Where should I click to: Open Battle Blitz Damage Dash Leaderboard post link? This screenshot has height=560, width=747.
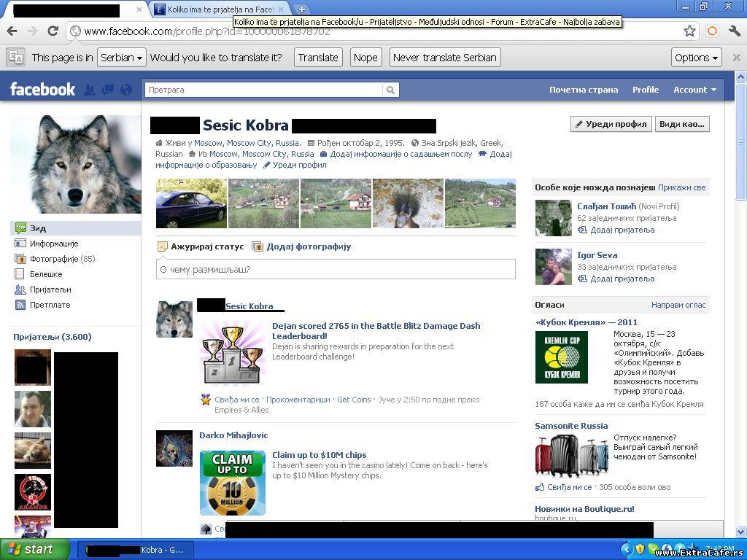tap(376, 331)
